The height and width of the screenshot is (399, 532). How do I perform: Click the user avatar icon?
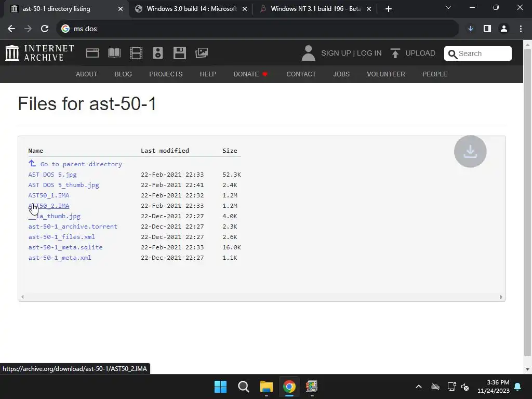(x=308, y=53)
